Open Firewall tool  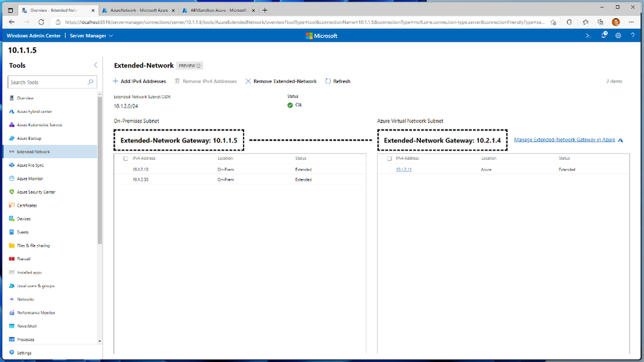coord(23,259)
